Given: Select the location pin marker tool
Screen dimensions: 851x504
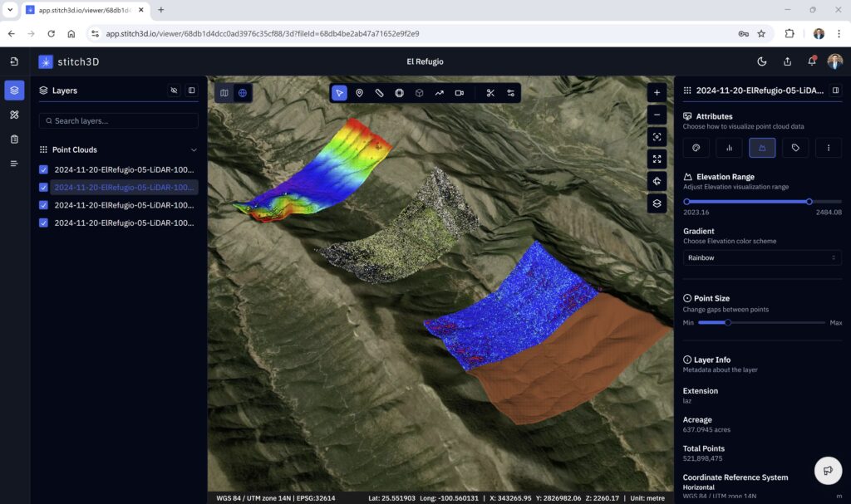Looking at the screenshot, I should tap(359, 93).
